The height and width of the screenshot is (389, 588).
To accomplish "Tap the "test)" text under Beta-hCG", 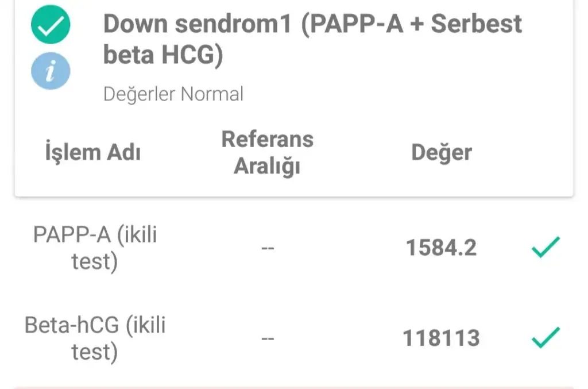I will 95,351.
